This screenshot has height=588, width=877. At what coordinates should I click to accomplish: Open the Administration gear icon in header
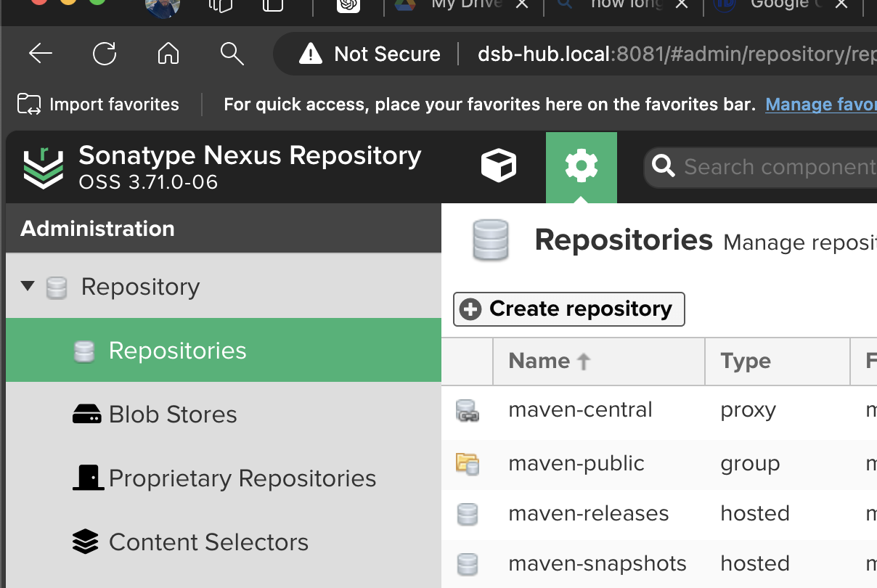tap(582, 167)
